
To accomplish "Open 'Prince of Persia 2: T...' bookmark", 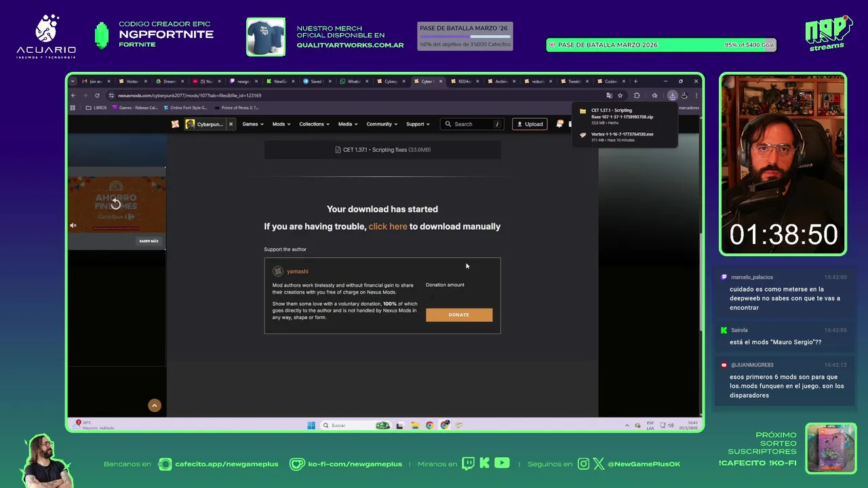I will (237, 108).
